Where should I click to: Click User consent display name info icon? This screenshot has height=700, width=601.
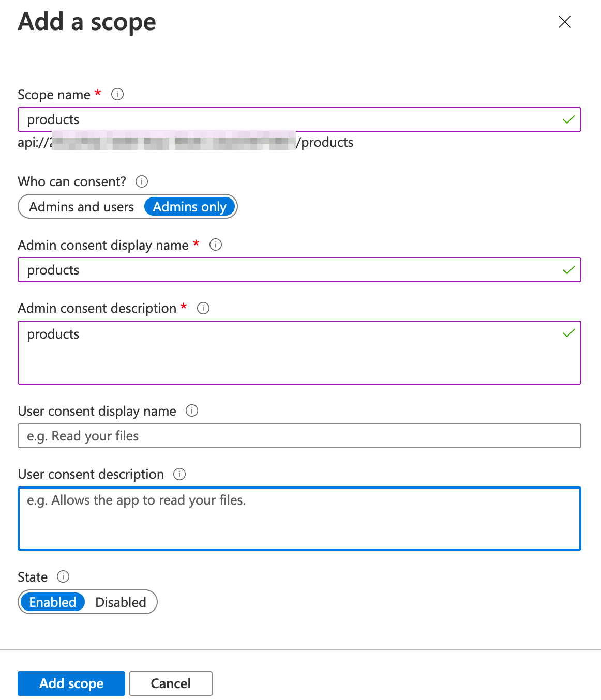pyautogui.click(x=192, y=410)
